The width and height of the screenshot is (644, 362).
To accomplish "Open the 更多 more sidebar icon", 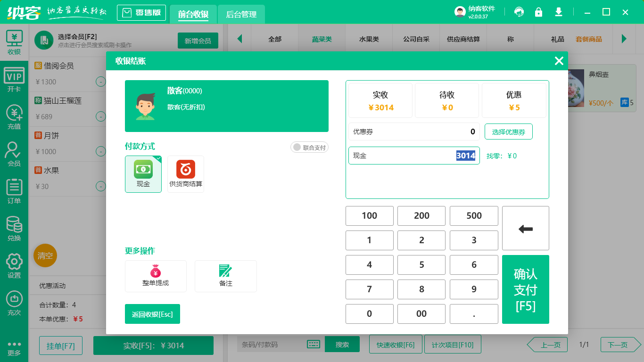I will tap(14, 348).
